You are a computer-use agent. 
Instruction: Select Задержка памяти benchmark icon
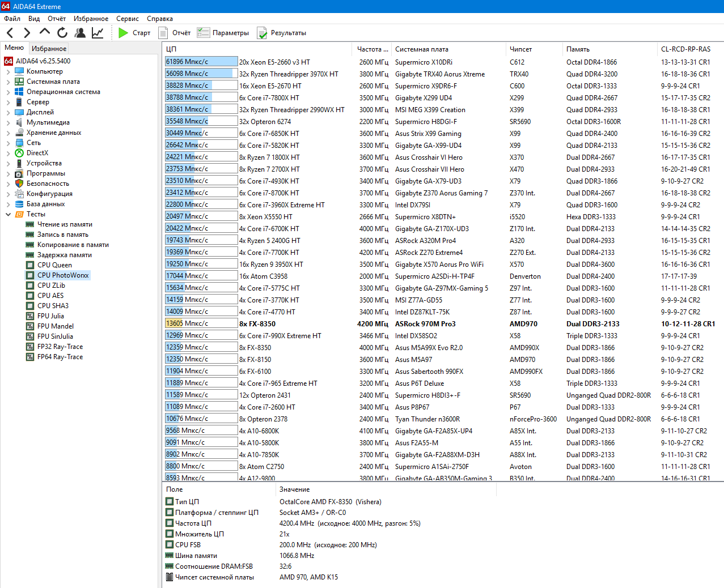click(x=30, y=255)
